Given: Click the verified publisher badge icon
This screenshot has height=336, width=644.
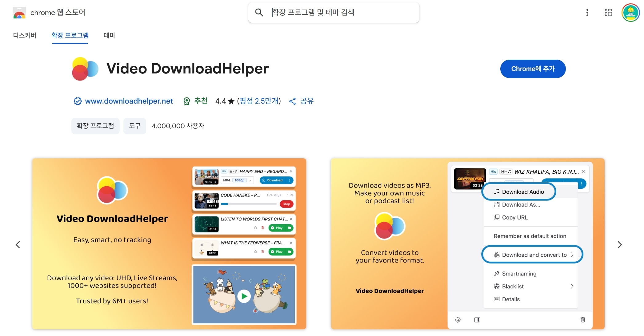Looking at the screenshot, I should 78,101.
